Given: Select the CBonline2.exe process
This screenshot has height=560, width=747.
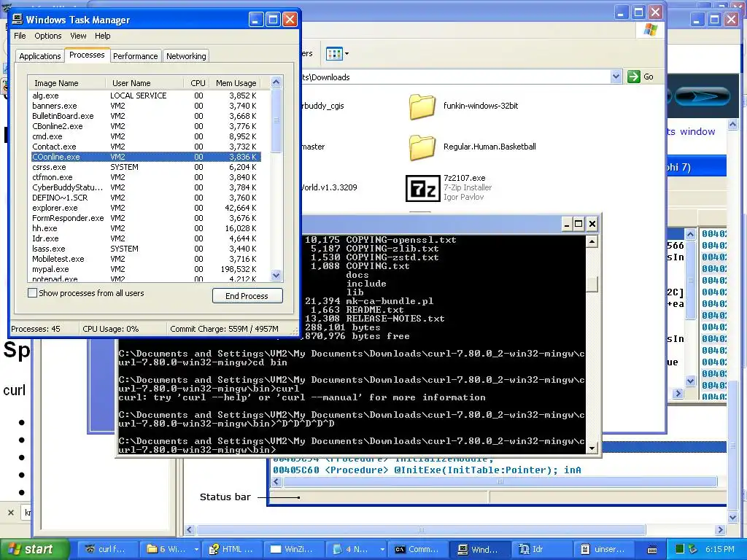Looking at the screenshot, I should click(146, 126).
